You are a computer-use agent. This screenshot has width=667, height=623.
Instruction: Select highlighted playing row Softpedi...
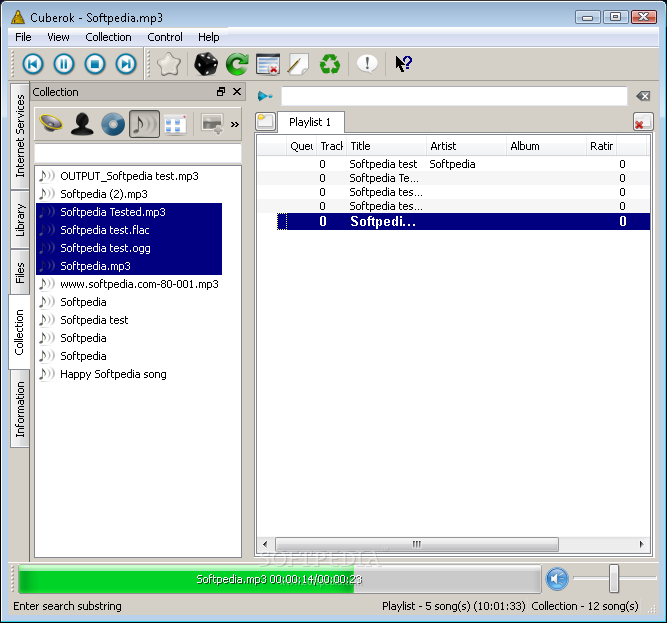(463, 222)
